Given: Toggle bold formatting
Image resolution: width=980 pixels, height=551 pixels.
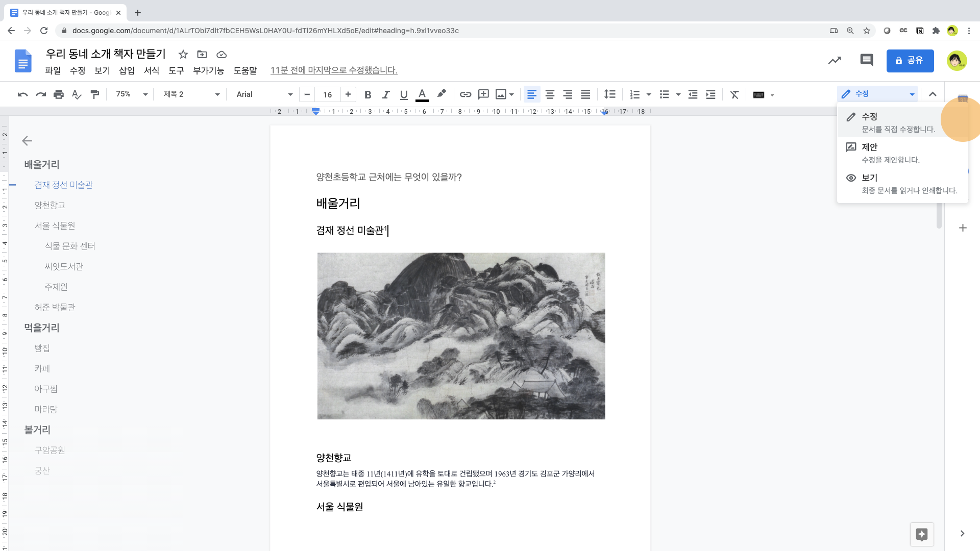Looking at the screenshot, I should (367, 94).
